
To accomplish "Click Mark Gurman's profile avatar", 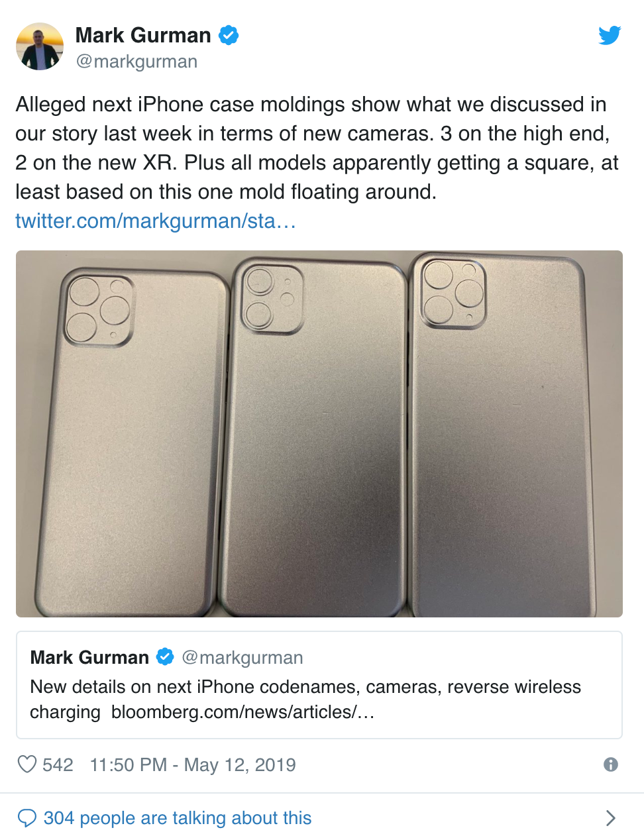I will (40, 46).
